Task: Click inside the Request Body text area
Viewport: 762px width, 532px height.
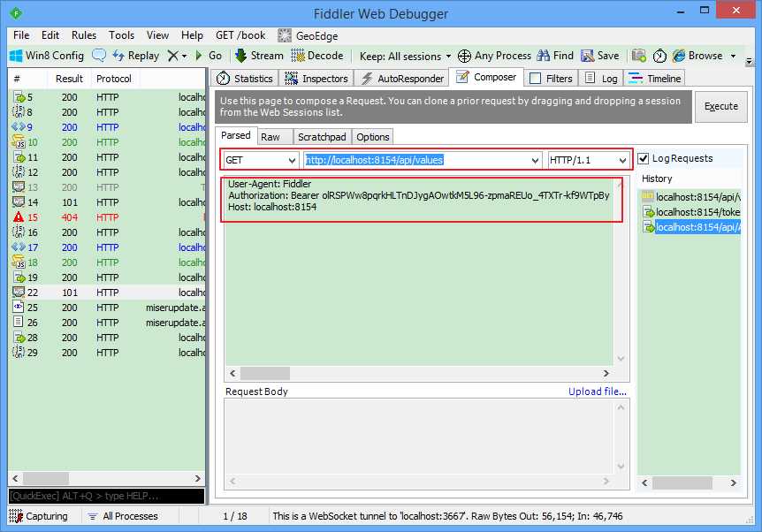Action: (x=421, y=438)
